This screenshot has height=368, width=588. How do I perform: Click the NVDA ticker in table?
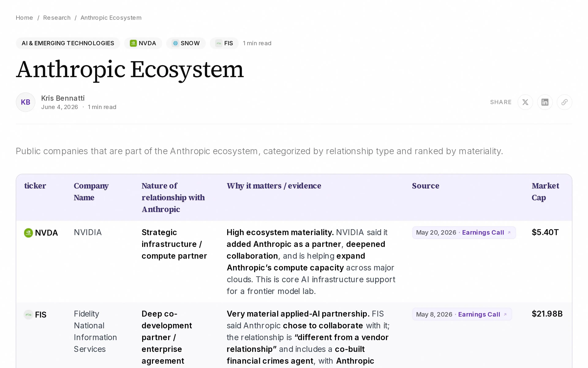tap(46, 233)
